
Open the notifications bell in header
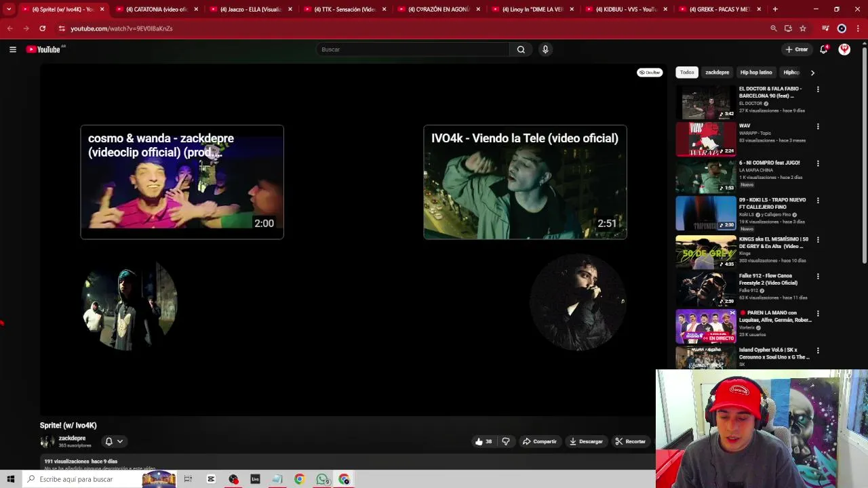pos(824,49)
